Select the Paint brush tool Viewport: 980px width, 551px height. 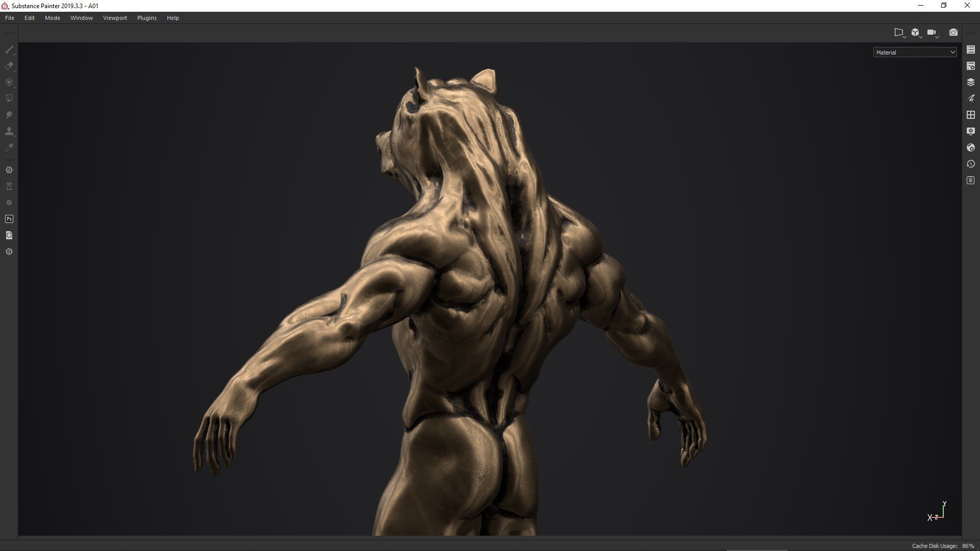(x=9, y=49)
